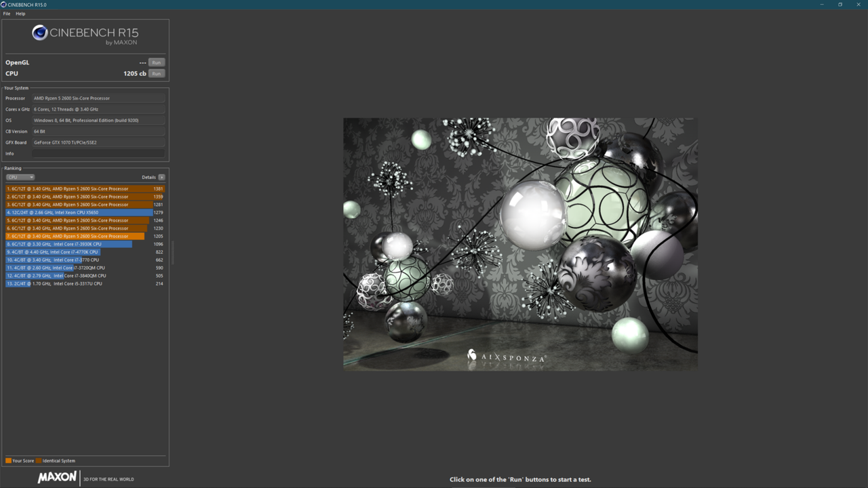Select ranking entry 3 with score 1281
The image size is (868, 488).
tap(85, 205)
